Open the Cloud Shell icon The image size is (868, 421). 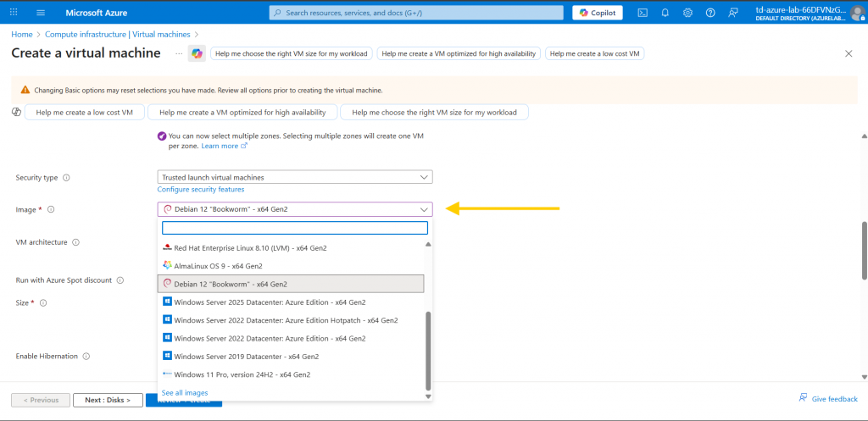(x=643, y=13)
